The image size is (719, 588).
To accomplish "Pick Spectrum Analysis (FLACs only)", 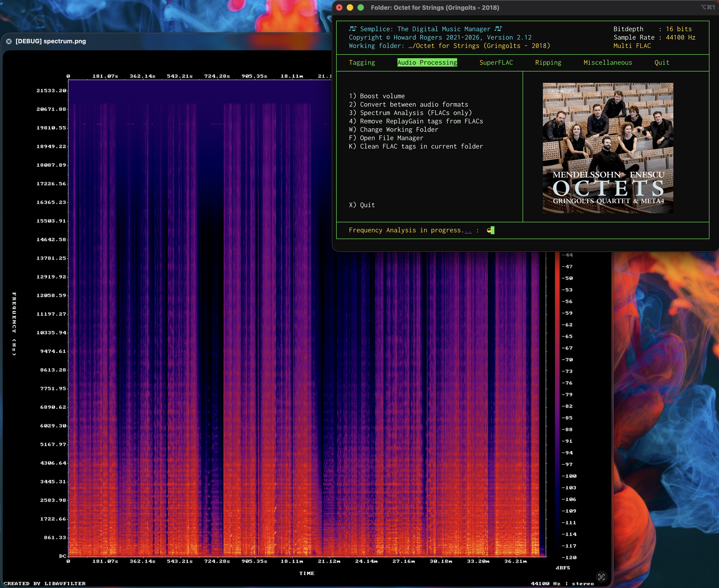I will [410, 113].
